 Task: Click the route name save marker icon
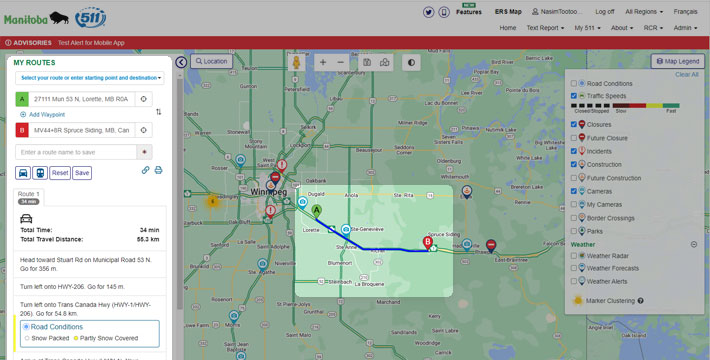click(x=144, y=152)
